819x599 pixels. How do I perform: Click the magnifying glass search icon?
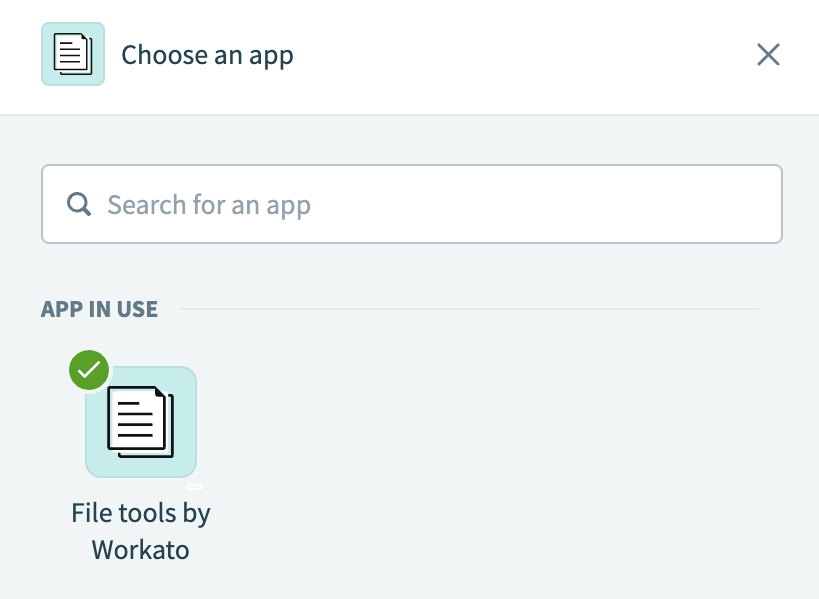coord(79,204)
